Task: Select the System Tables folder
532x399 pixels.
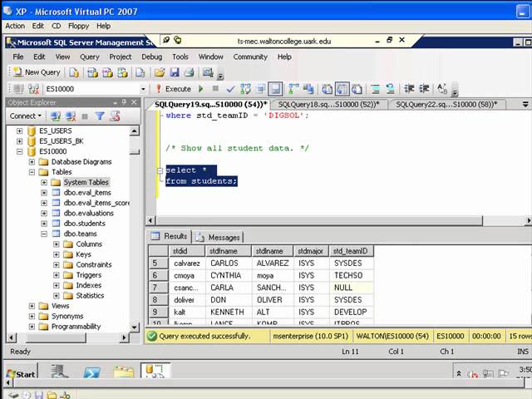Action: (x=86, y=182)
